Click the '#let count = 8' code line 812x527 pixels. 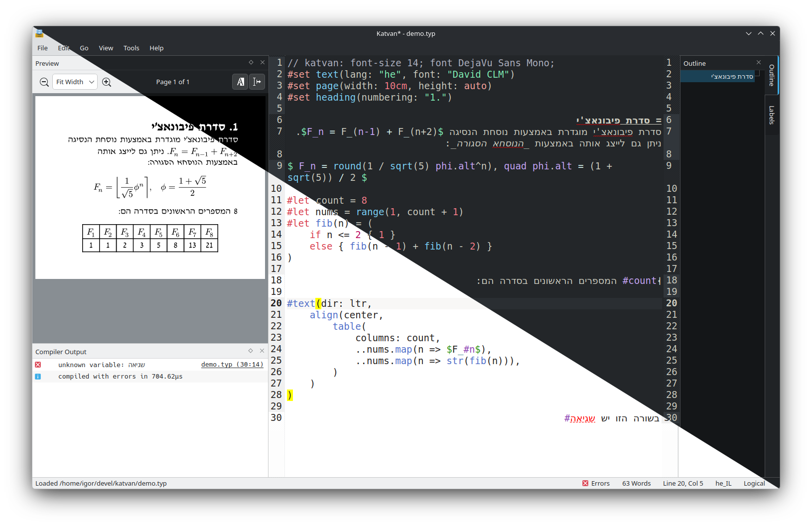(327, 201)
